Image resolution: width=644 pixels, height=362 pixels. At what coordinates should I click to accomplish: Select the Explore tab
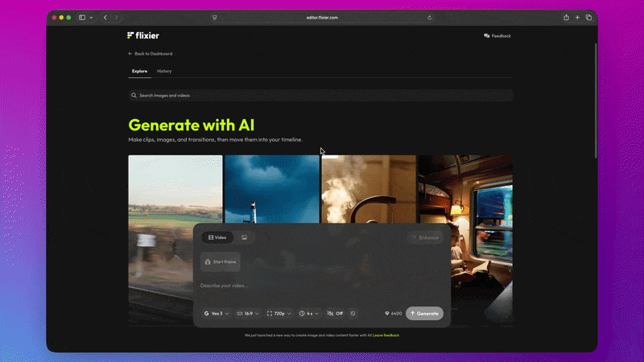click(x=139, y=72)
